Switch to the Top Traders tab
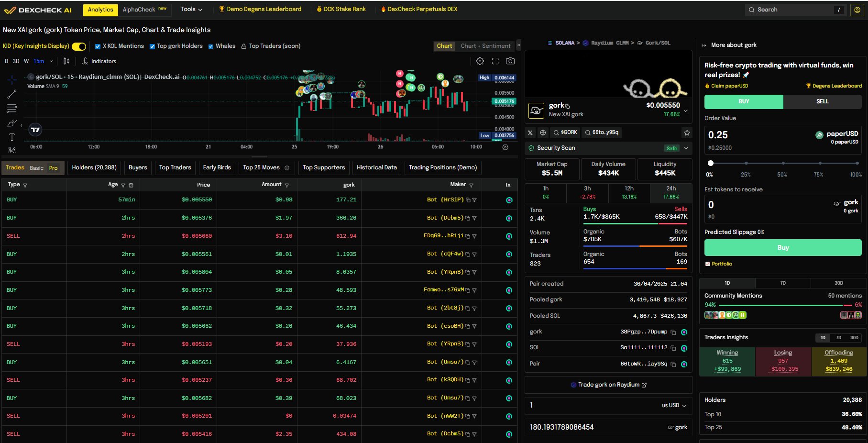Viewport: 868px width, 443px height. [x=175, y=167]
